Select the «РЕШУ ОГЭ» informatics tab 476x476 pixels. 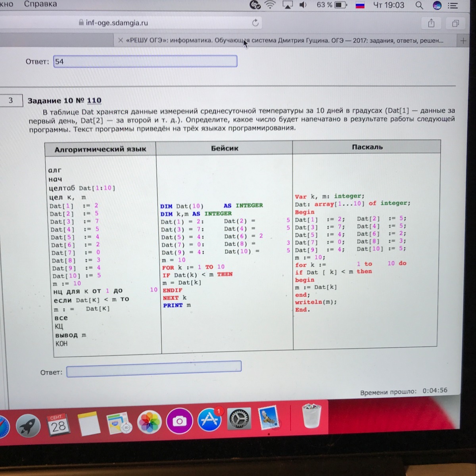(284, 40)
